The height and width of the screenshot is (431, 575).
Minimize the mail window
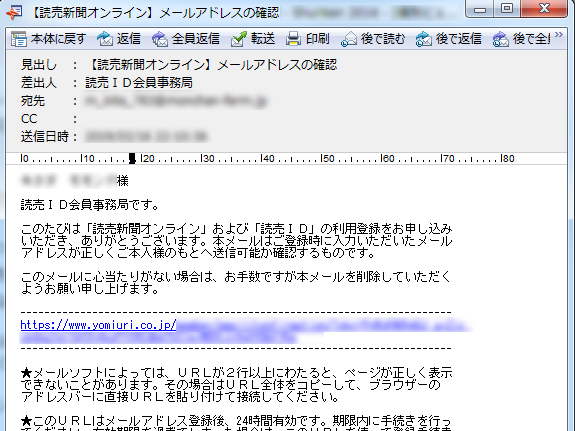[x=480, y=8]
